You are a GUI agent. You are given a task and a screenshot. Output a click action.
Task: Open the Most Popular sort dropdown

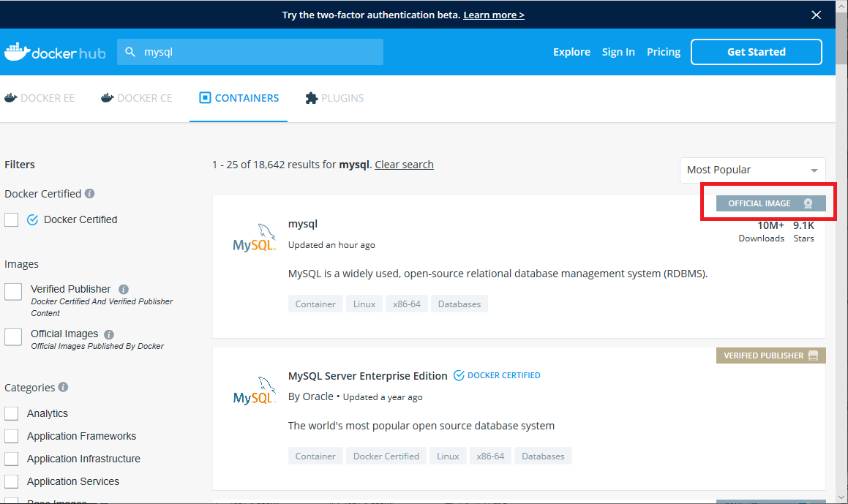pyautogui.click(x=752, y=170)
